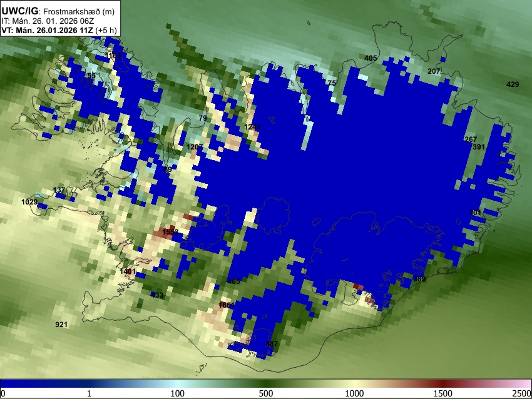The height and width of the screenshot is (399, 532).
Task: Select the offshore value '429'
Action: click(513, 84)
